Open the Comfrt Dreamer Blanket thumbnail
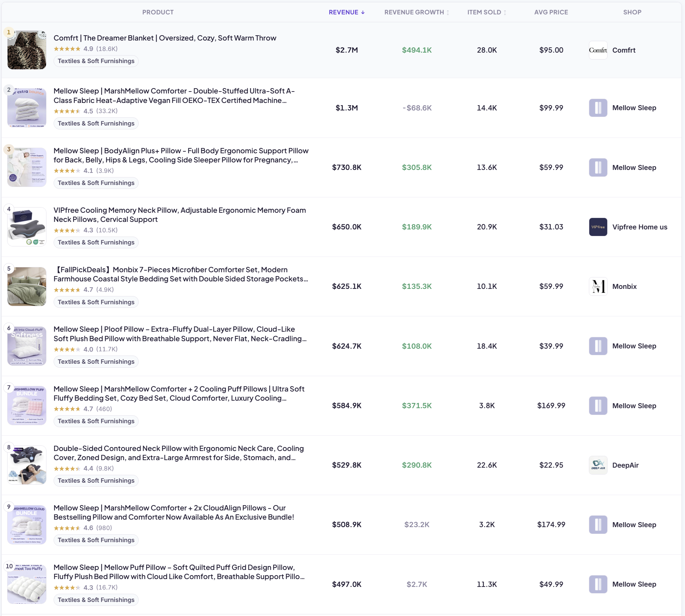 pyautogui.click(x=27, y=50)
